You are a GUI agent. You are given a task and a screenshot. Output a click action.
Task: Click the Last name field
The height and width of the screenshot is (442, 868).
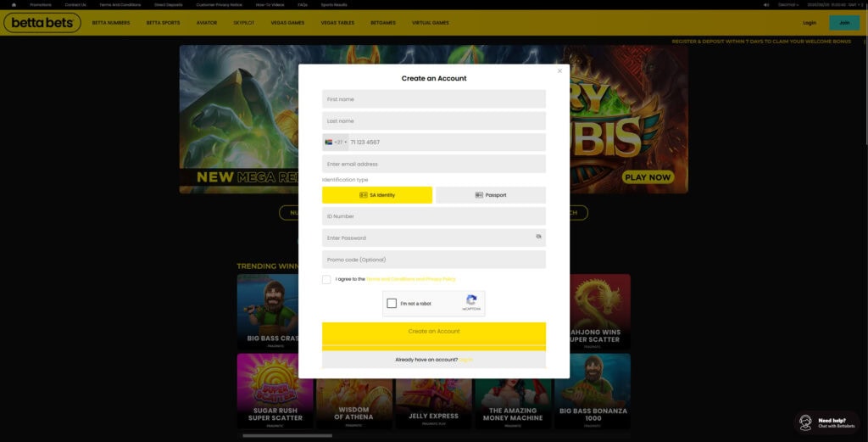[433, 120]
